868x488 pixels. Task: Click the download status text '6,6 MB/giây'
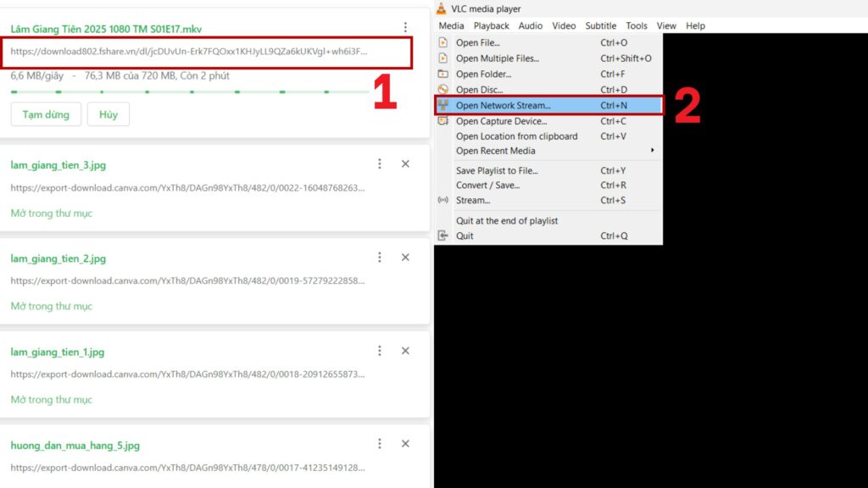(37, 75)
